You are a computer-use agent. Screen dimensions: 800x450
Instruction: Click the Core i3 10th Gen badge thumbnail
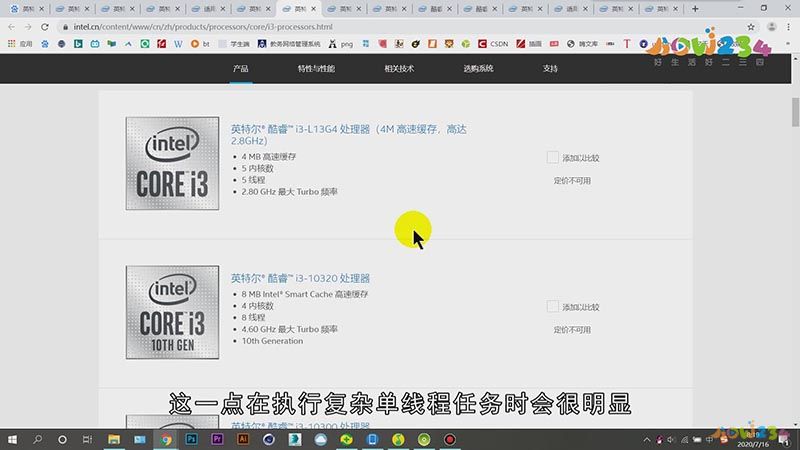[172, 312]
